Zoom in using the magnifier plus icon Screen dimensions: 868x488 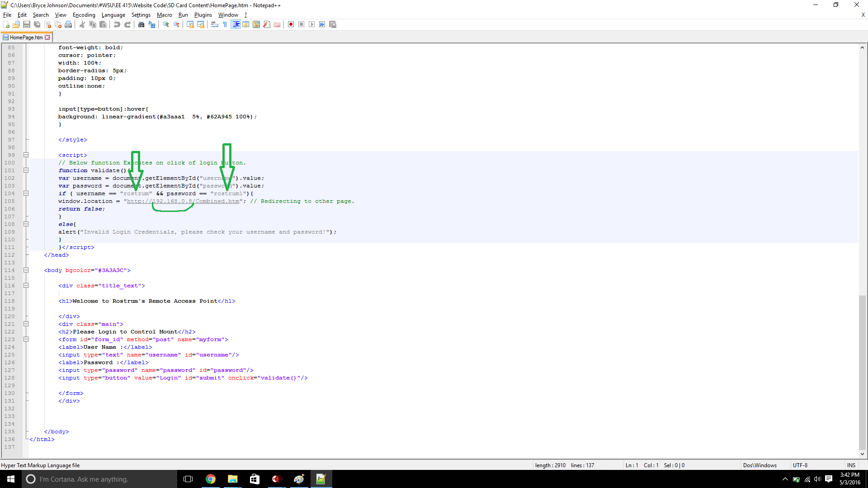coord(166,24)
